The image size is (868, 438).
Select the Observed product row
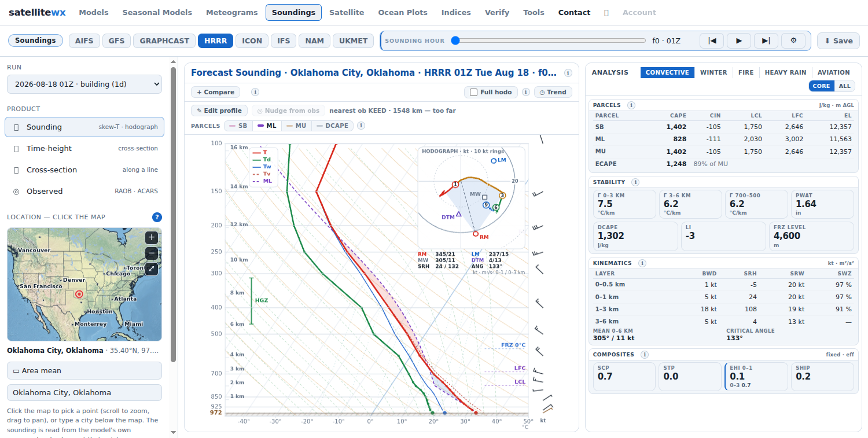click(84, 191)
